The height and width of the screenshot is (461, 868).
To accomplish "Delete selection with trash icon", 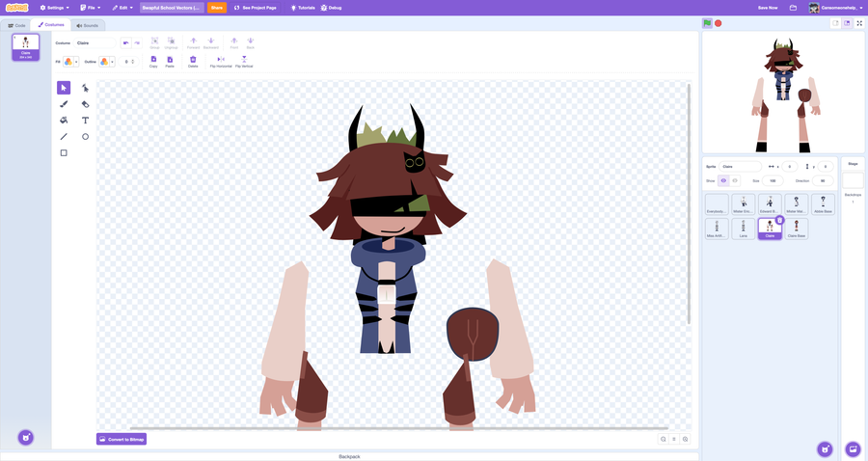I will (193, 62).
